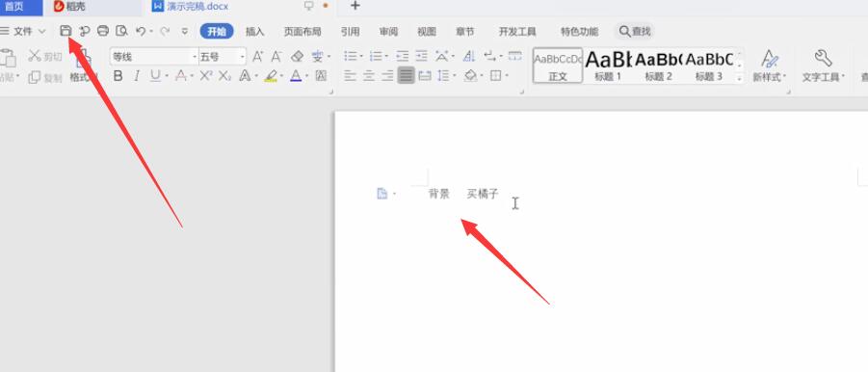Viewport: 868px width, 372px height.
Task: Open the 等线 font name dropdown
Action: point(195,57)
